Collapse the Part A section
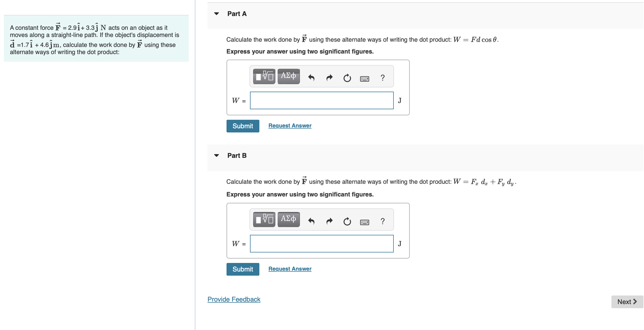This screenshot has width=644, height=330. tap(217, 13)
